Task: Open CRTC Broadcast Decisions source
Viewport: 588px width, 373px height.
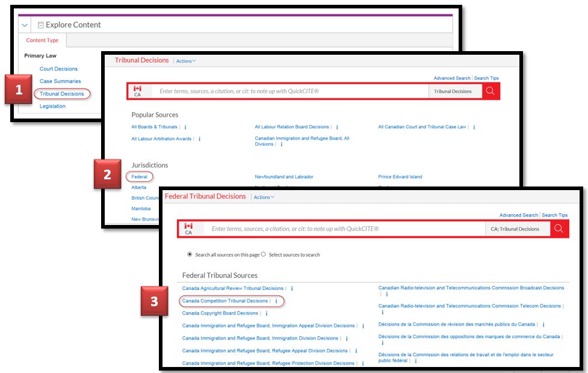Action: (x=471, y=288)
